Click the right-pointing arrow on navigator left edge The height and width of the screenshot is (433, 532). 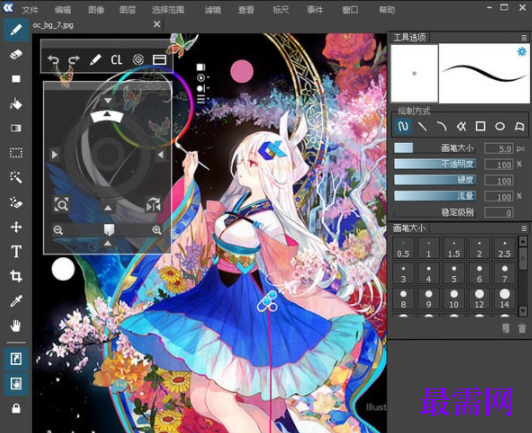point(54,155)
